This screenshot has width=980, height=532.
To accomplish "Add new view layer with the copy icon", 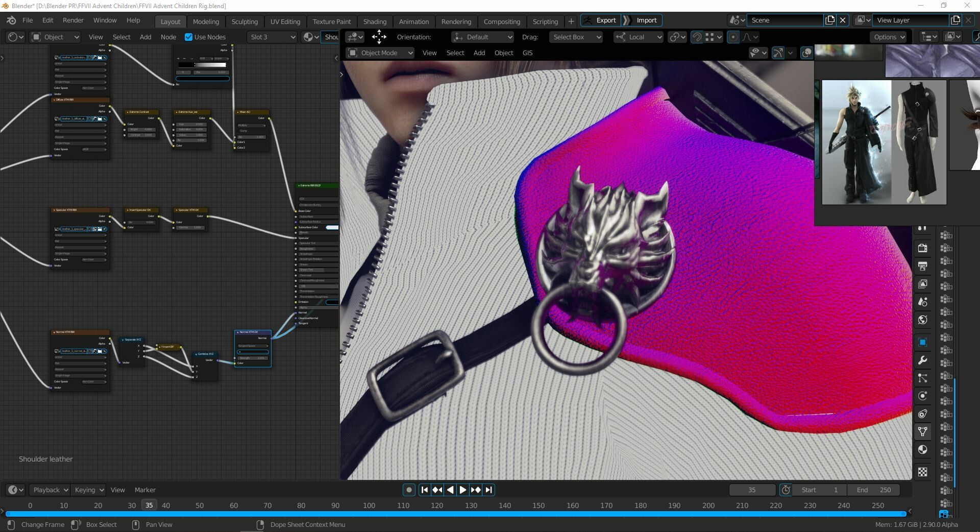I will click(x=955, y=20).
